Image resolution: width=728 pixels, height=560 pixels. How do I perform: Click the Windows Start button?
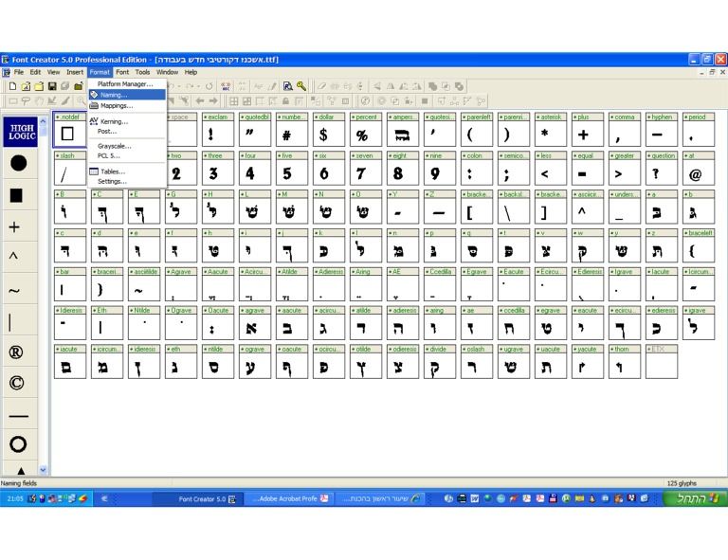(695, 498)
